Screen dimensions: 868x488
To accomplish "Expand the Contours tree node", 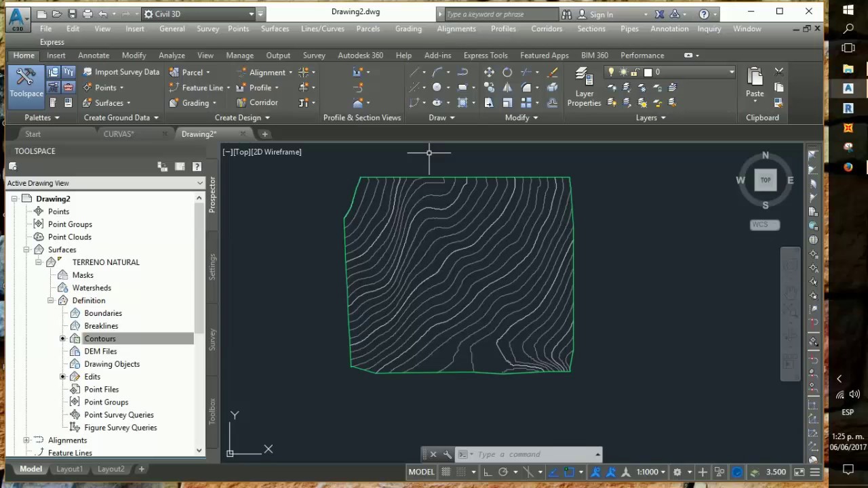I will pos(62,339).
